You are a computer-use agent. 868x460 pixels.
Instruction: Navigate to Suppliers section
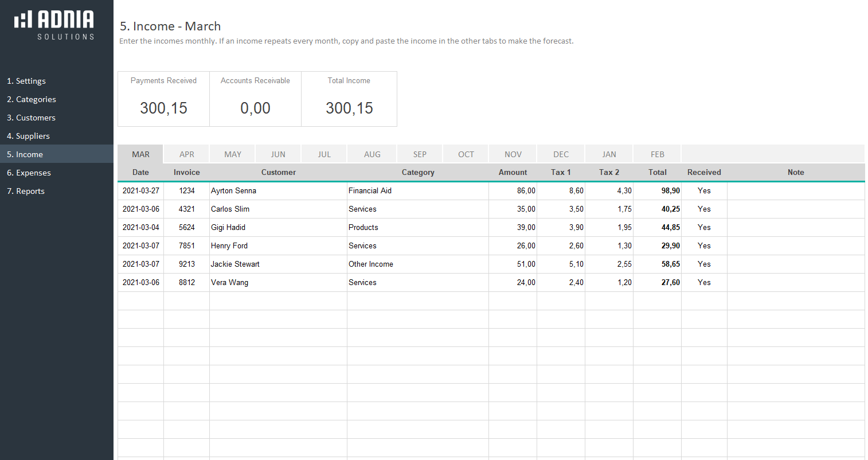(x=28, y=136)
